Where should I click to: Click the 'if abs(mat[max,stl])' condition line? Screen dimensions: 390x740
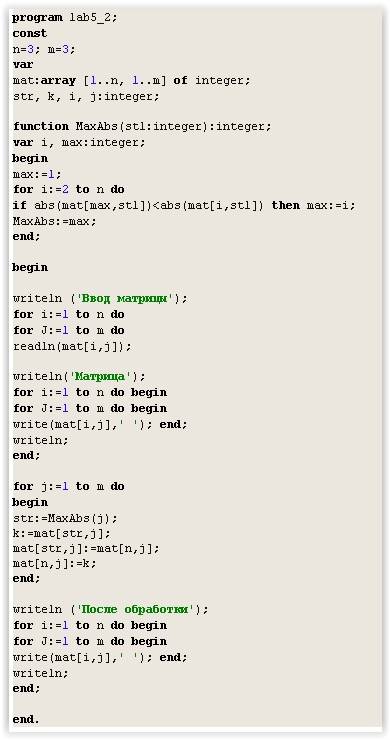[184, 205]
